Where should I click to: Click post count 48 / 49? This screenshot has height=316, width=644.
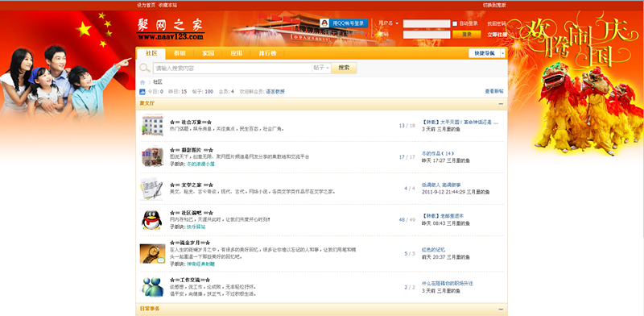[x=407, y=220]
